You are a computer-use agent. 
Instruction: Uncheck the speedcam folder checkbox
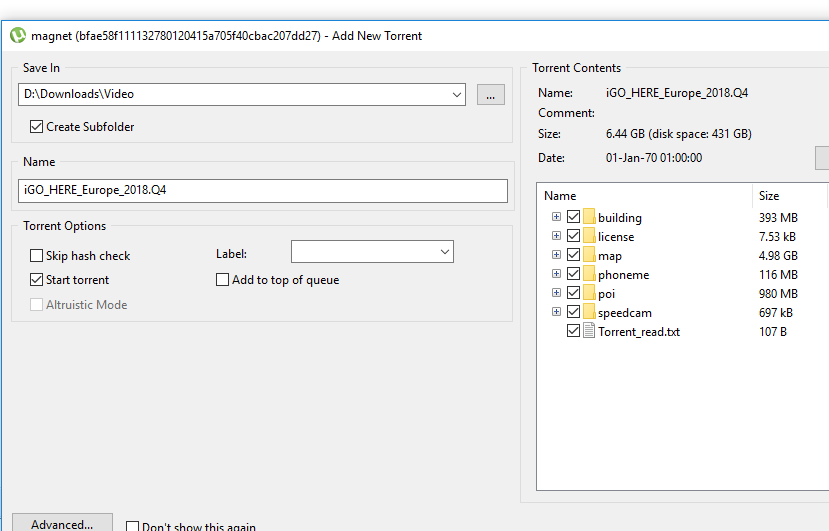pos(574,312)
